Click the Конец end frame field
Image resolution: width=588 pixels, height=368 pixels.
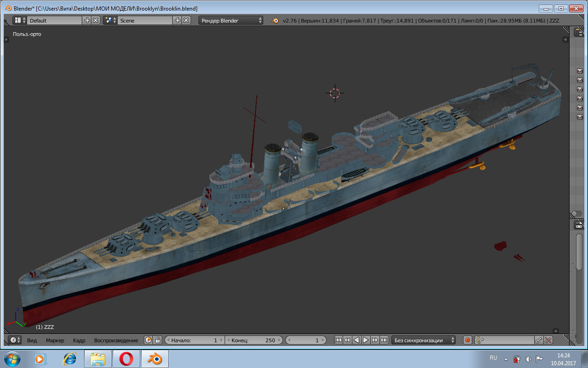click(254, 340)
